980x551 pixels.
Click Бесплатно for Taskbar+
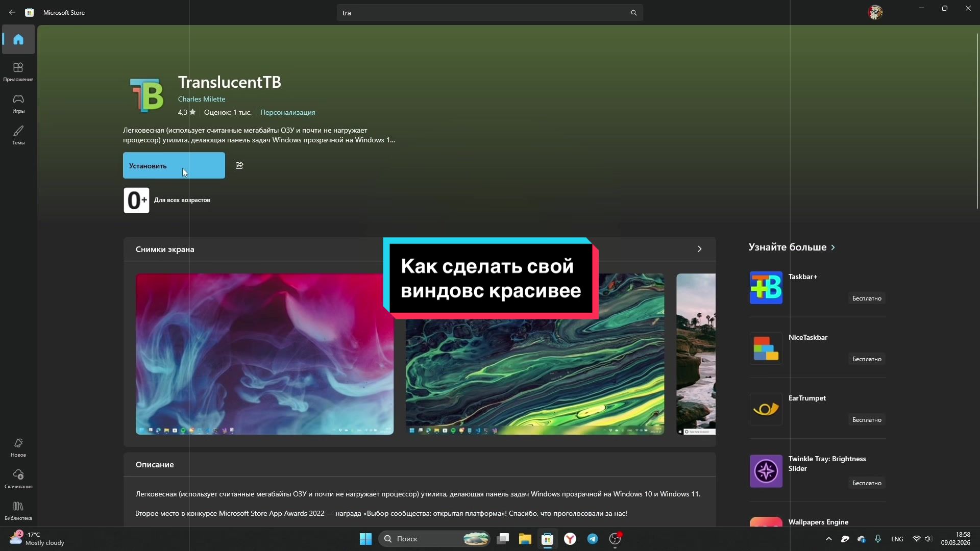867,298
